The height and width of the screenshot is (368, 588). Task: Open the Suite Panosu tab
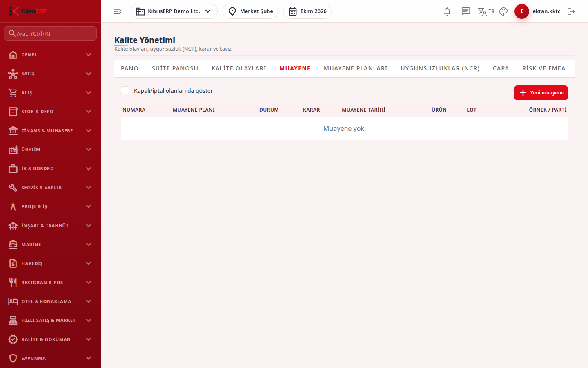point(175,68)
